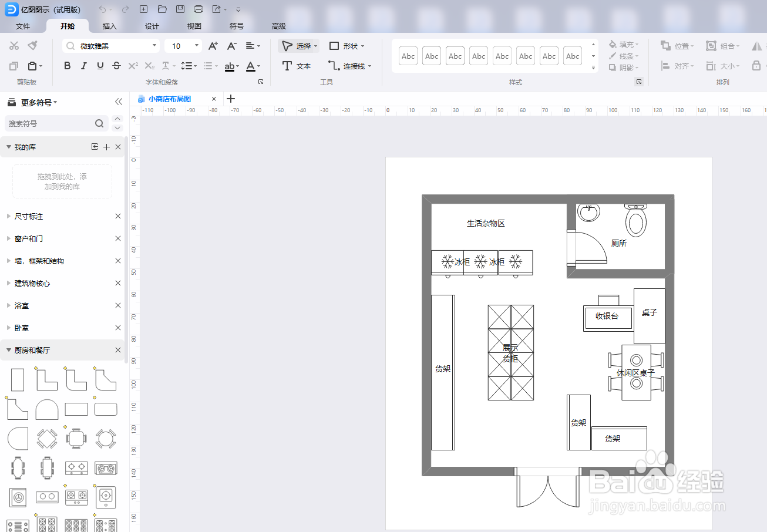Click the Save icon in title bar
The width and height of the screenshot is (767, 532).
[180, 9]
